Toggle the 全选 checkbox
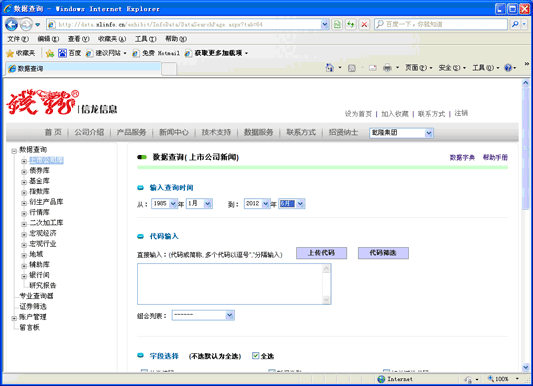 coord(255,355)
